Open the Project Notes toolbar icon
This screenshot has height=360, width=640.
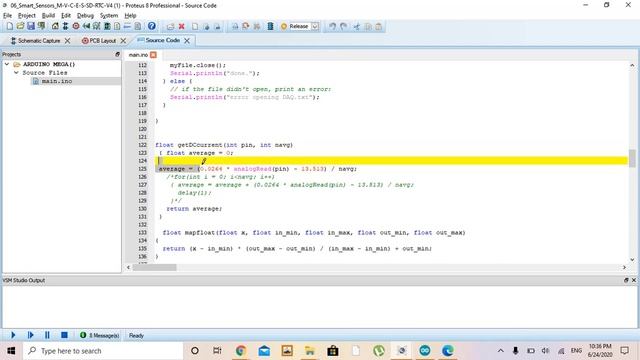click(x=138, y=26)
